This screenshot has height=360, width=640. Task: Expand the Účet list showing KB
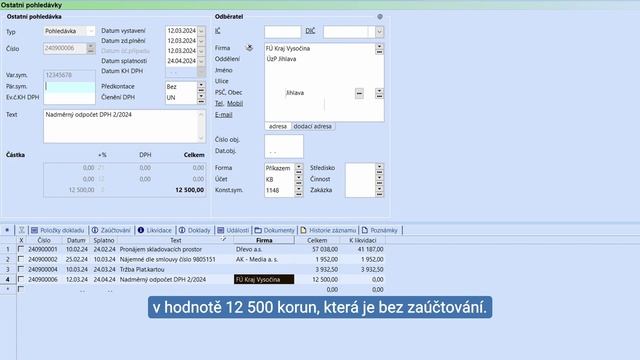pyautogui.click(x=299, y=179)
